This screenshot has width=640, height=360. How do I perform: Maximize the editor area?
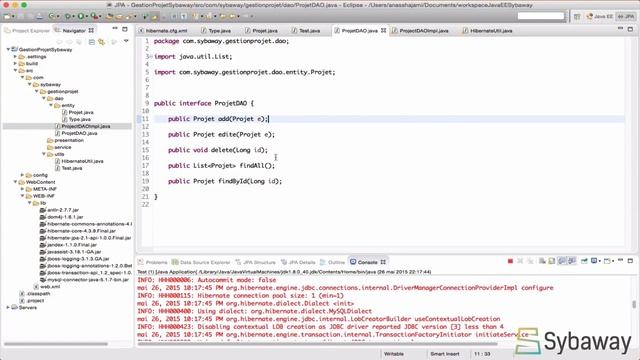631,29
